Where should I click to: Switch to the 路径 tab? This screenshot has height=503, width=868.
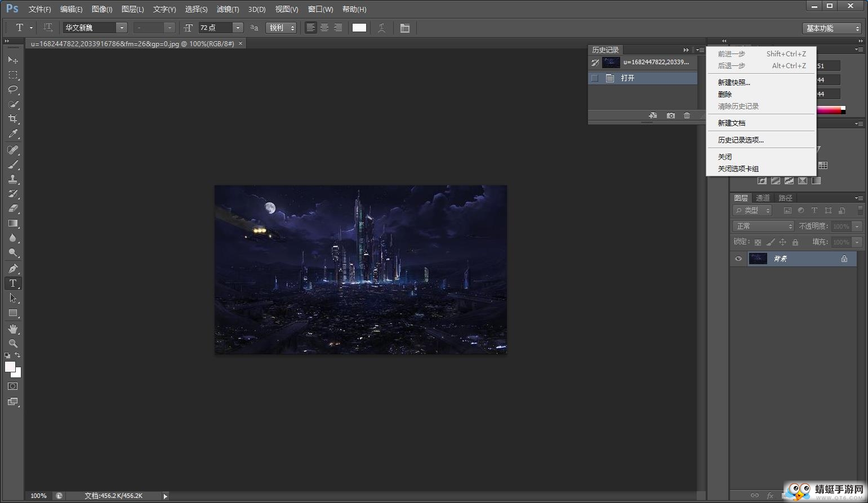pos(785,198)
